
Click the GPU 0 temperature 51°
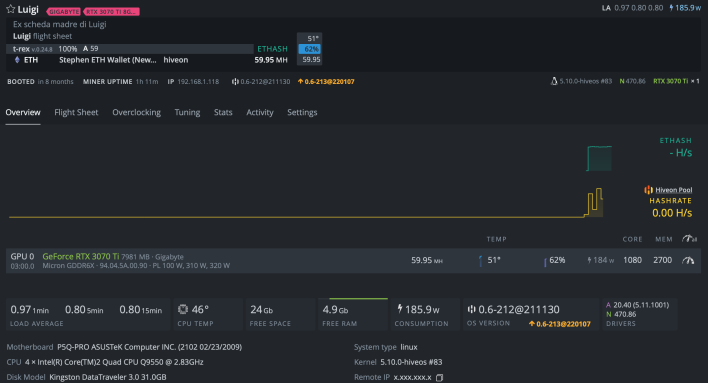pyautogui.click(x=494, y=260)
